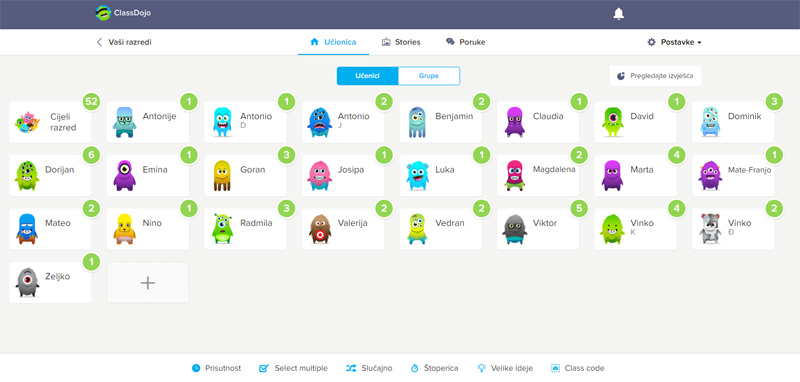This screenshot has width=800, height=382.
Task: Open the Prisutnost attendance tool
Action: [x=216, y=368]
